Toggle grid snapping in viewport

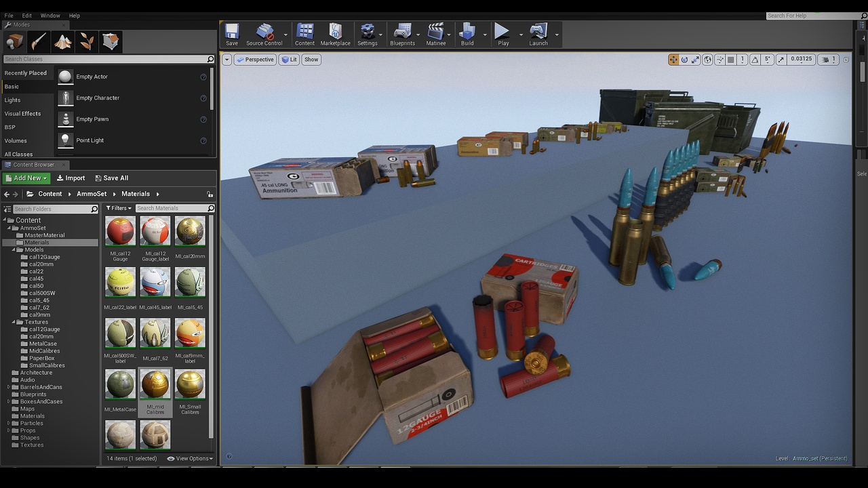[730, 60]
